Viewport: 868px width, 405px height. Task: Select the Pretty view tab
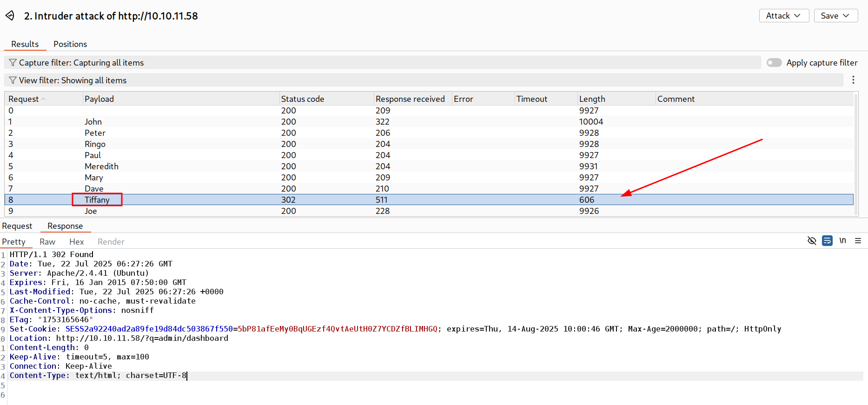coord(14,242)
